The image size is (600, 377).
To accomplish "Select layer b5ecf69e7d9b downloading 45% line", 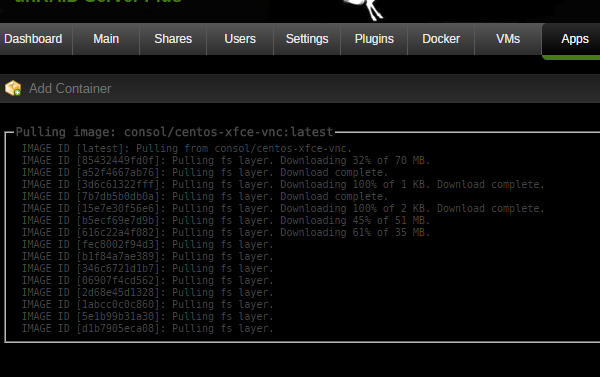I will pyautogui.click(x=226, y=220).
